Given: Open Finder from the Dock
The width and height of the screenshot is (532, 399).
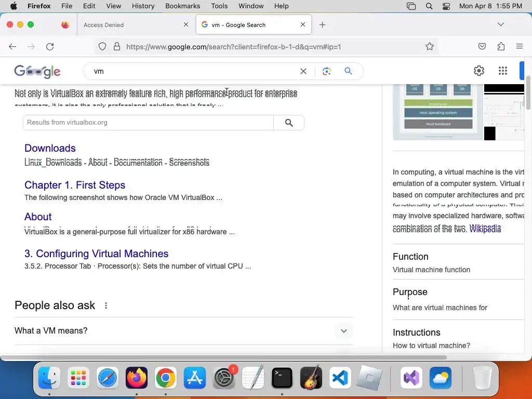Looking at the screenshot, I should click(49, 378).
